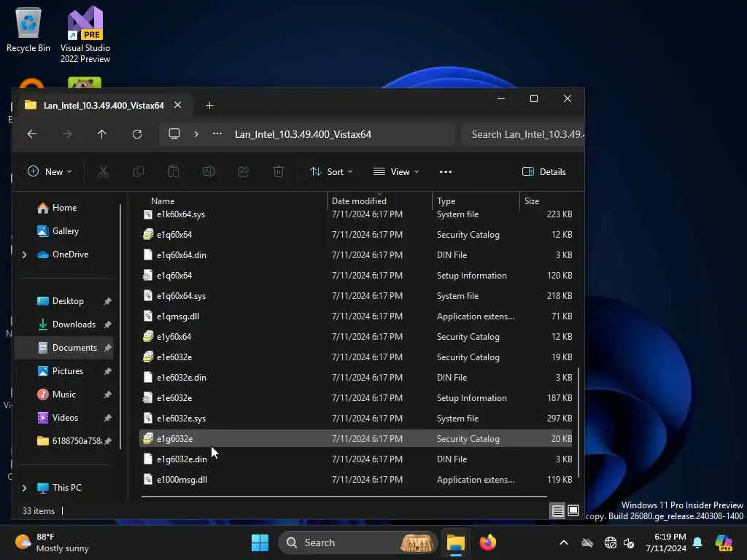Select the e1q60x64.din file
Image resolution: width=747 pixels, height=560 pixels.
pyautogui.click(x=182, y=255)
